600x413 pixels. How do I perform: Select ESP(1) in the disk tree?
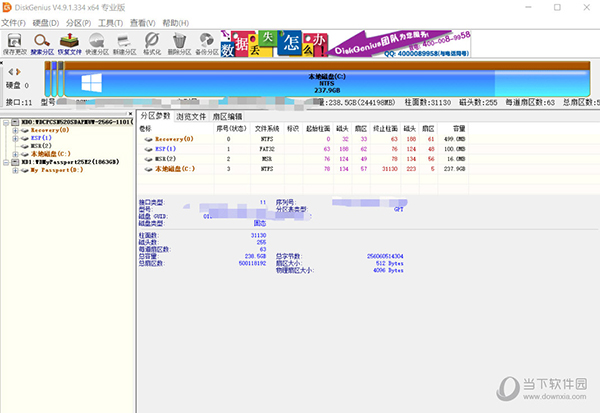pyautogui.click(x=40, y=138)
